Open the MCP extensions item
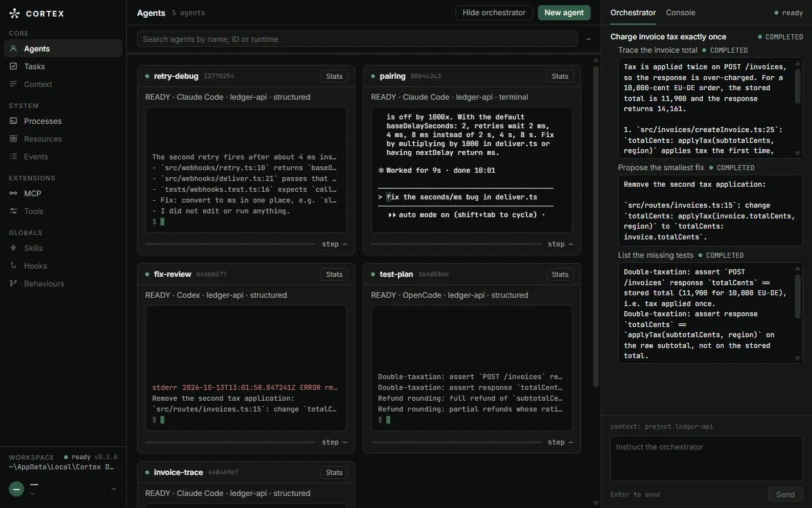812x508 pixels. (63, 193)
